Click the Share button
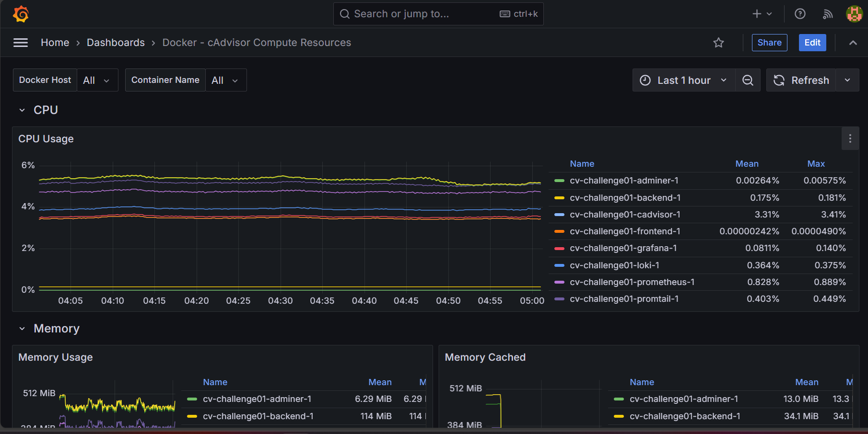The width and height of the screenshot is (868, 434). (x=769, y=43)
